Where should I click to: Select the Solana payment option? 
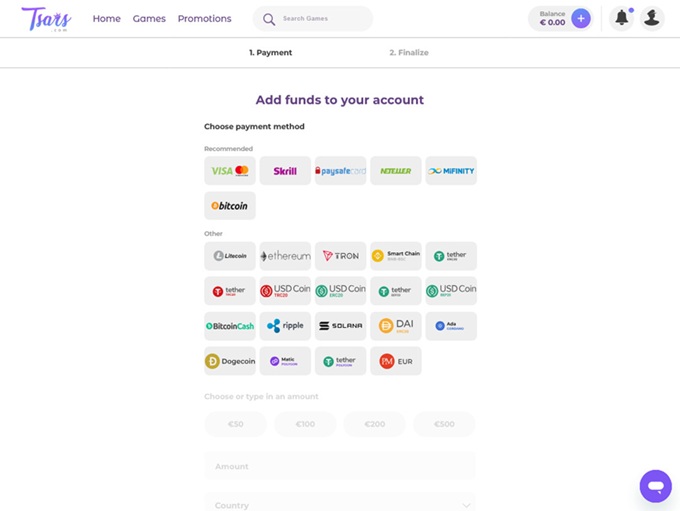coord(340,326)
